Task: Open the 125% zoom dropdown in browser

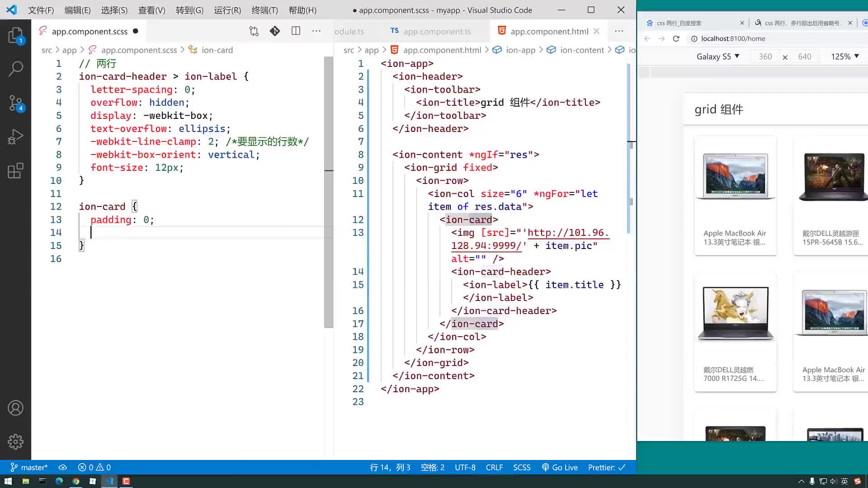Action: pyautogui.click(x=844, y=56)
